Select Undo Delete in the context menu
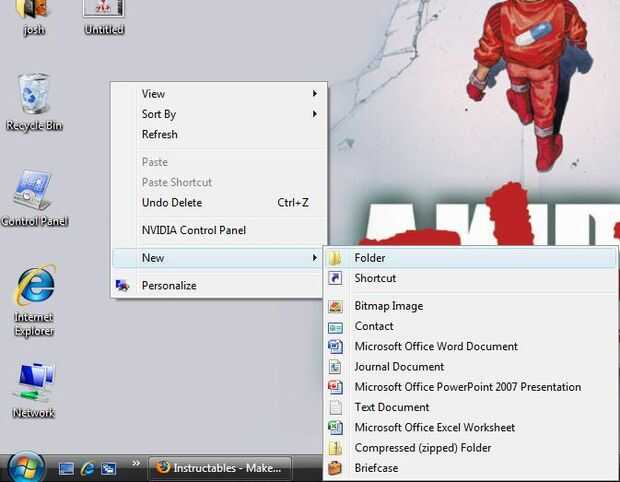The height and width of the screenshot is (482, 620). click(x=219, y=202)
